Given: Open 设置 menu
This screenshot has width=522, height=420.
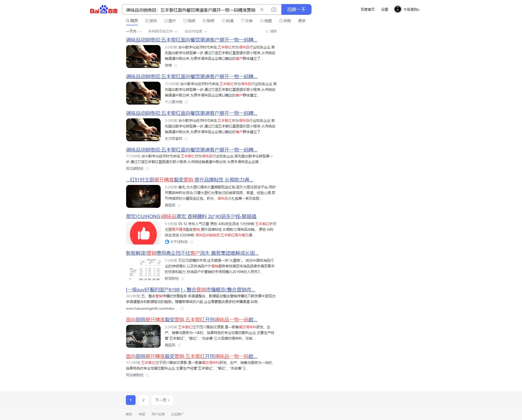Looking at the screenshot, I should point(385,9).
